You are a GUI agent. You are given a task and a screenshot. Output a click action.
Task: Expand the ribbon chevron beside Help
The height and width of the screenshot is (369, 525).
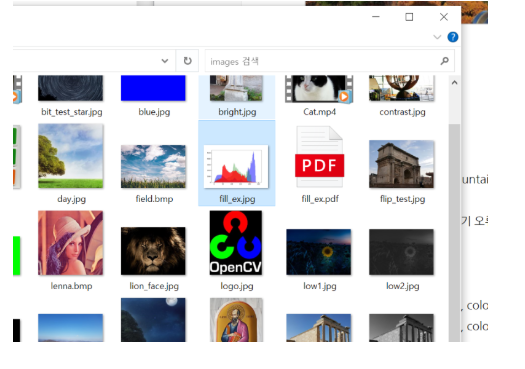(437, 37)
